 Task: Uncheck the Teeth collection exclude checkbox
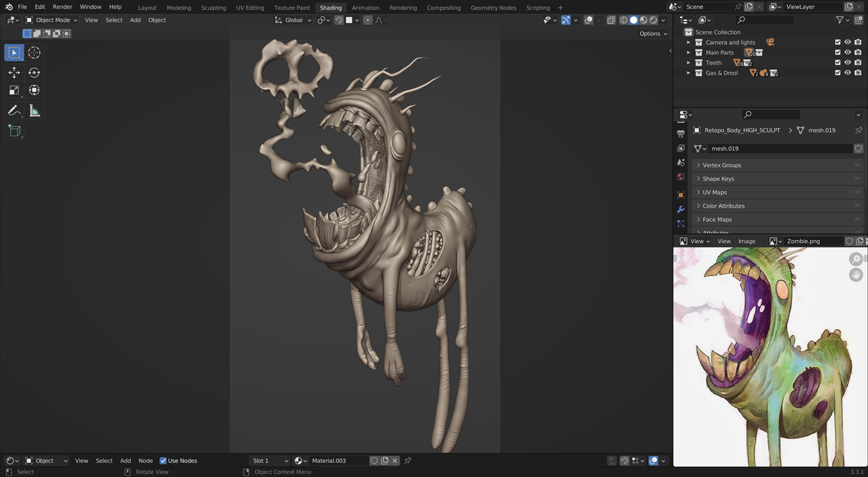837,62
